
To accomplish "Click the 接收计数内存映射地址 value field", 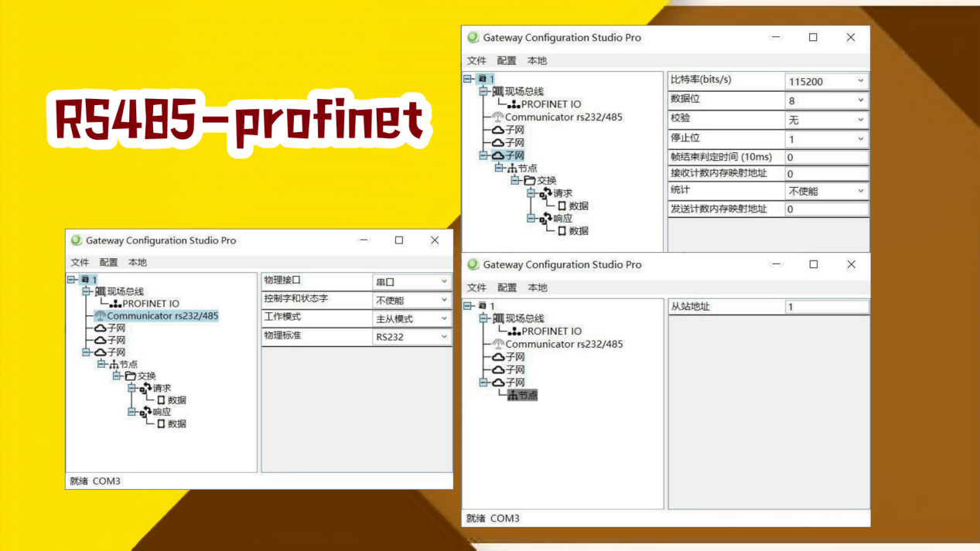I will [x=827, y=174].
